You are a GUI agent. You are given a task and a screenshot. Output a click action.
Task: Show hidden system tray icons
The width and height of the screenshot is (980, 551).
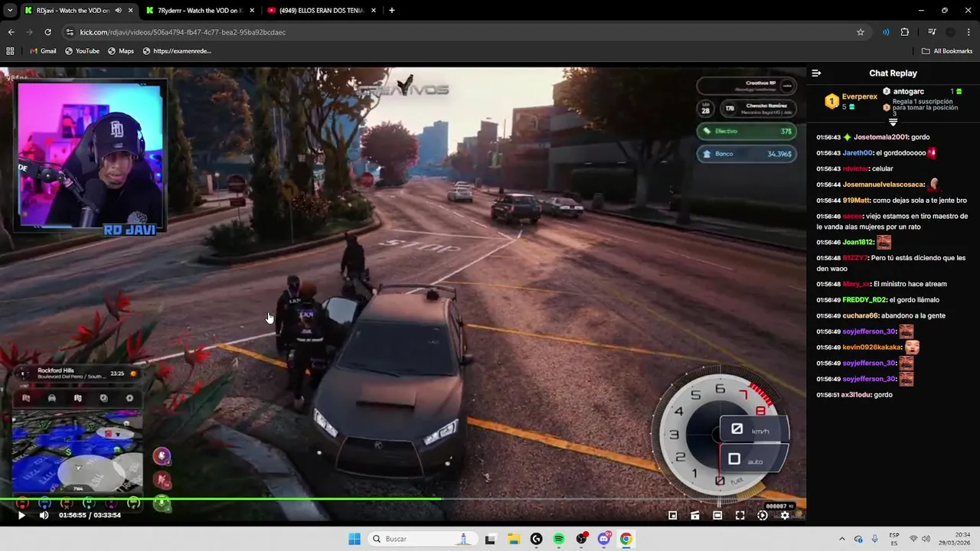[842, 539]
